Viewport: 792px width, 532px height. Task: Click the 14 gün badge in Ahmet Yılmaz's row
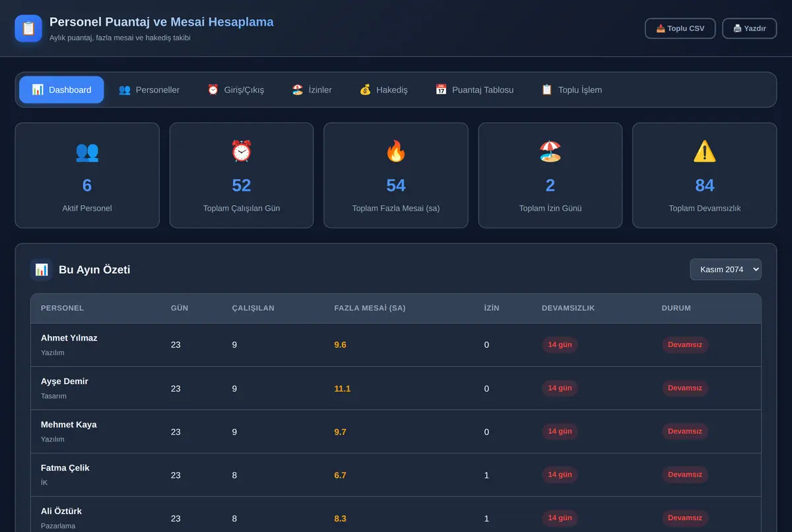(x=560, y=345)
